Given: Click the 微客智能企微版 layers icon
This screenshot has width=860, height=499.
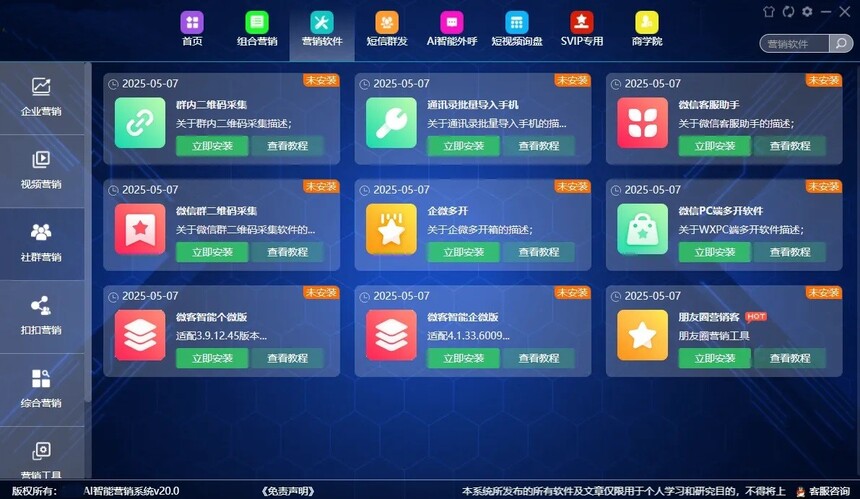Looking at the screenshot, I should click(x=391, y=335).
